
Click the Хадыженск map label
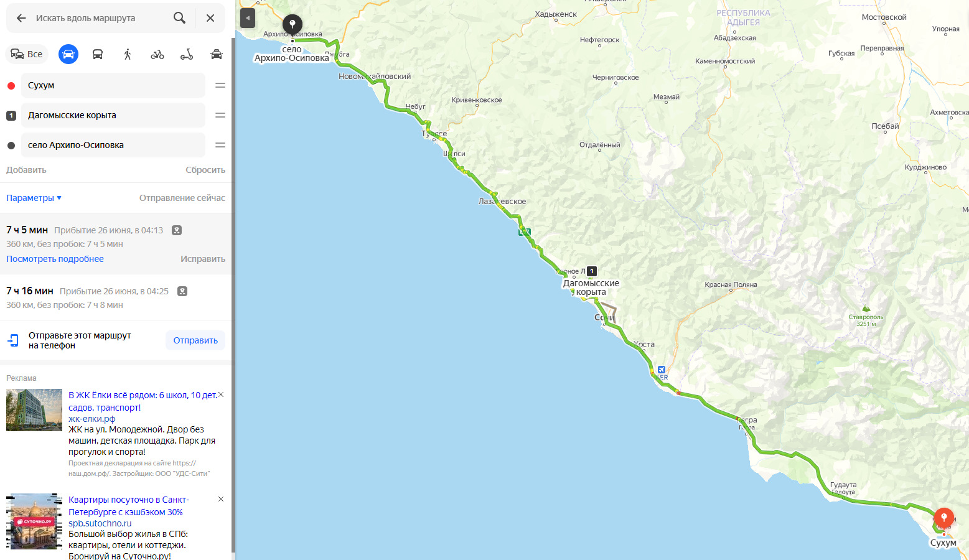[556, 14]
